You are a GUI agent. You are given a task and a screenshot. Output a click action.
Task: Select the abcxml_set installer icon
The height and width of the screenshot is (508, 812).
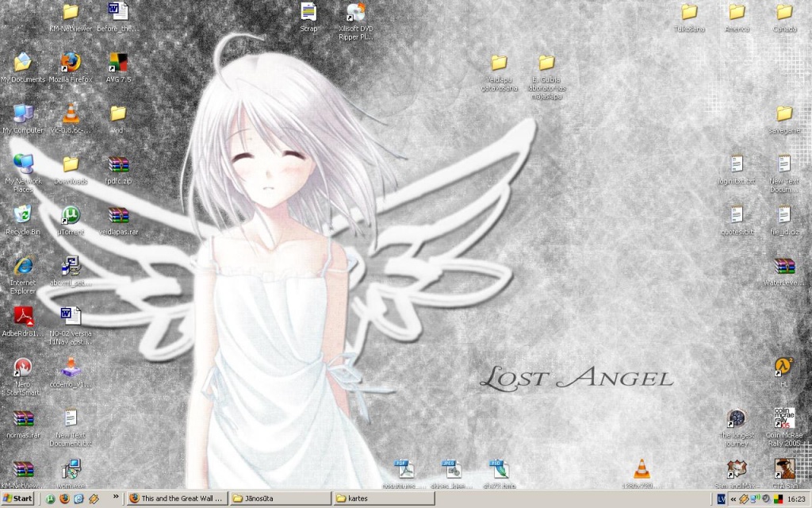coord(71,271)
